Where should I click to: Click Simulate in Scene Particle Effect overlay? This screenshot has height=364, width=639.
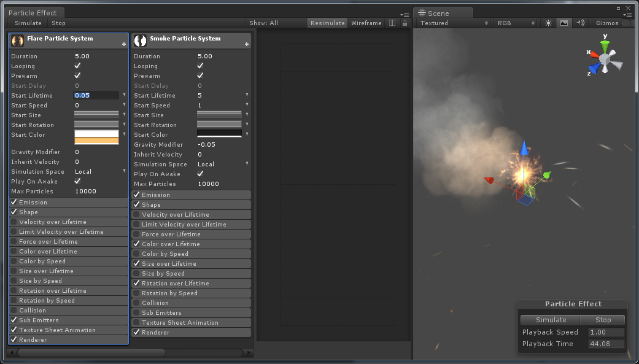(x=551, y=320)
